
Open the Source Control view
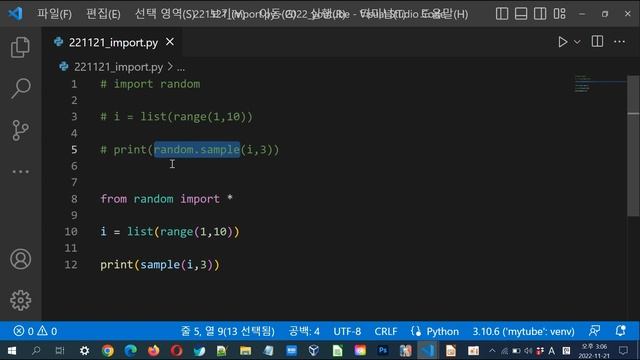(20, 130)
